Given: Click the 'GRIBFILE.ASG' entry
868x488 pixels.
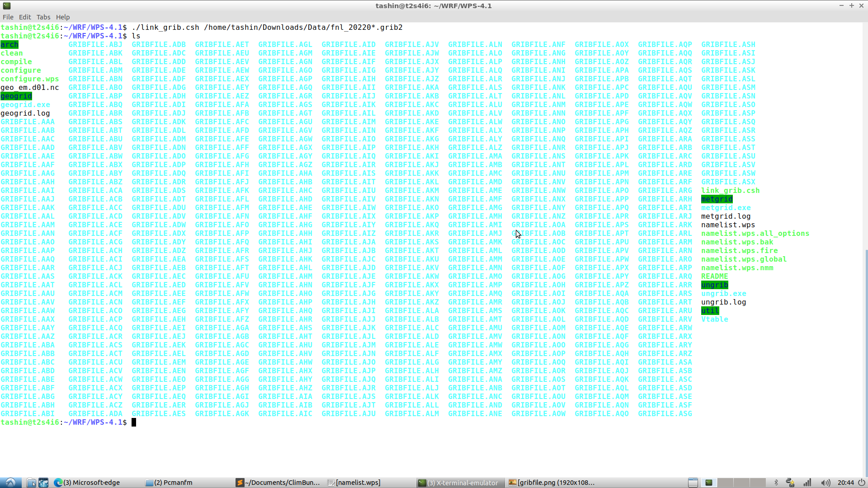Looking at the screenshot, I should pyautogui.click(x=665, y=413).
